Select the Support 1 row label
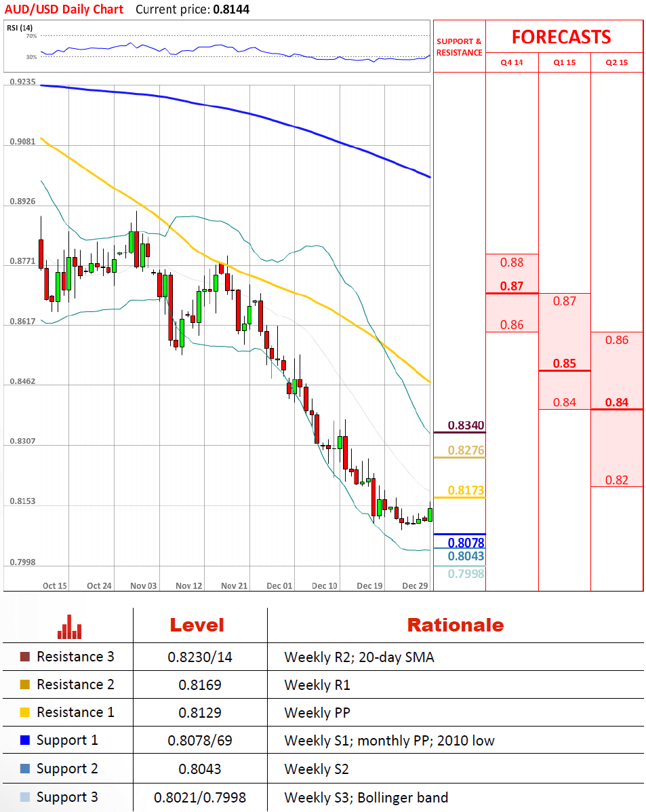 pos(67,741)
